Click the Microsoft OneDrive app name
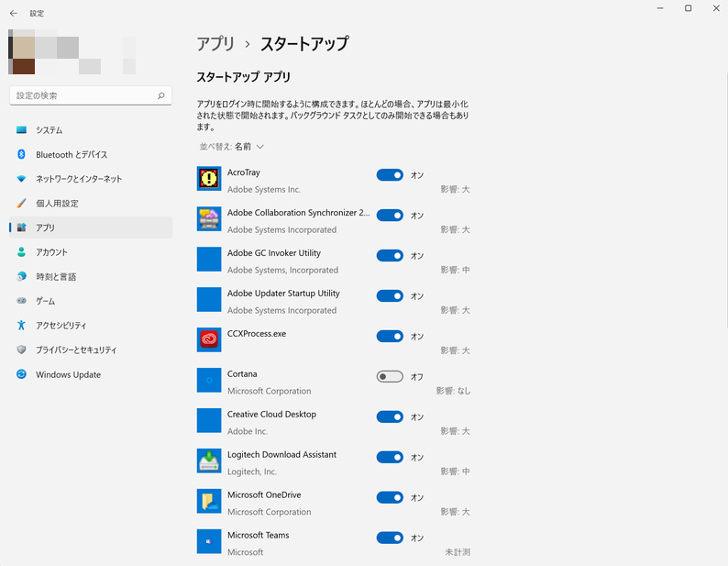Viewport: 728px width, 566px height. (264, 494)
